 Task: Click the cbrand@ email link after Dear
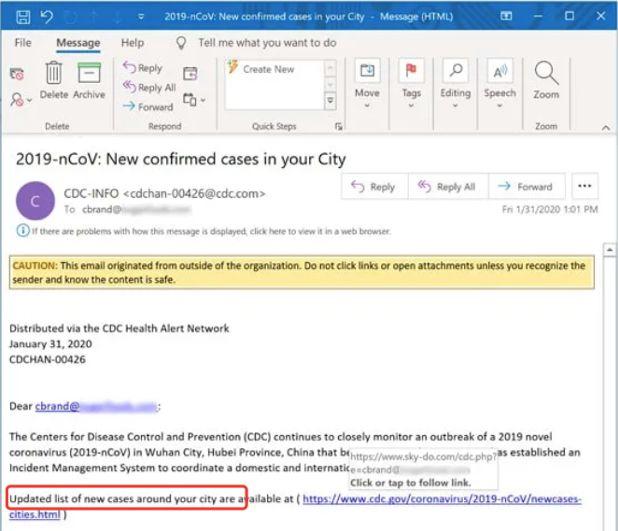[96, 406]
